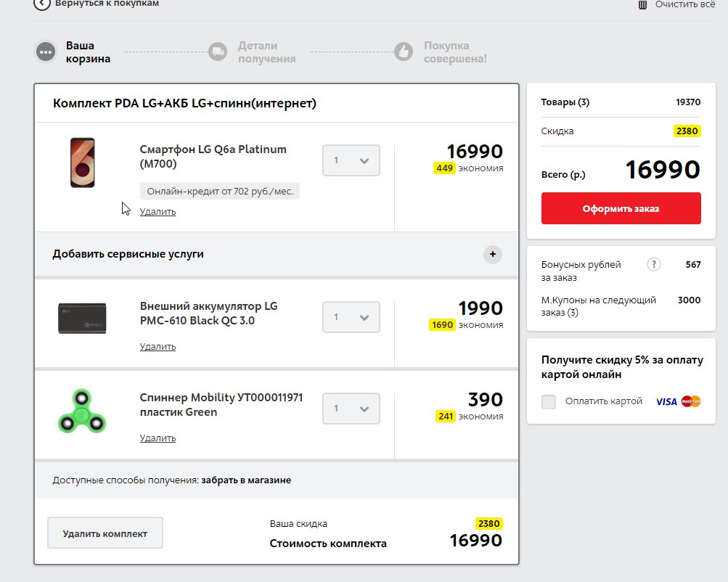Click Удалить link under LG Q6a smartphone

coord(158,212)
